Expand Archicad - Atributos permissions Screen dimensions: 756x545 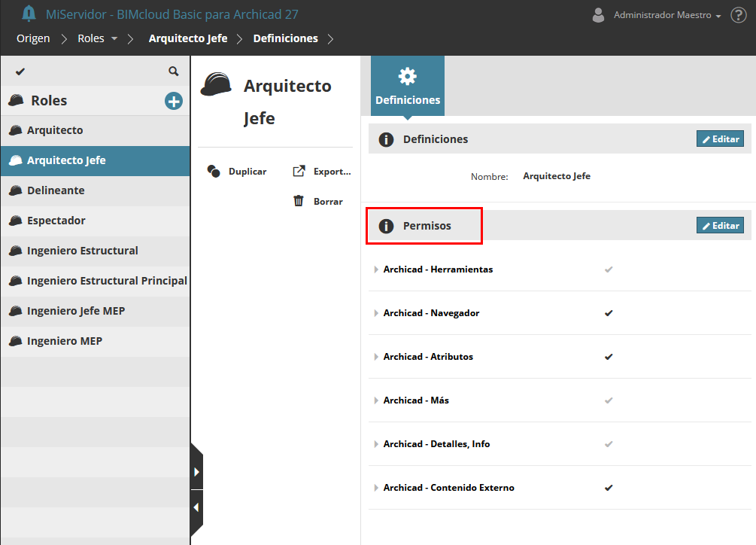pyautogui.click(x=376, y=357)
